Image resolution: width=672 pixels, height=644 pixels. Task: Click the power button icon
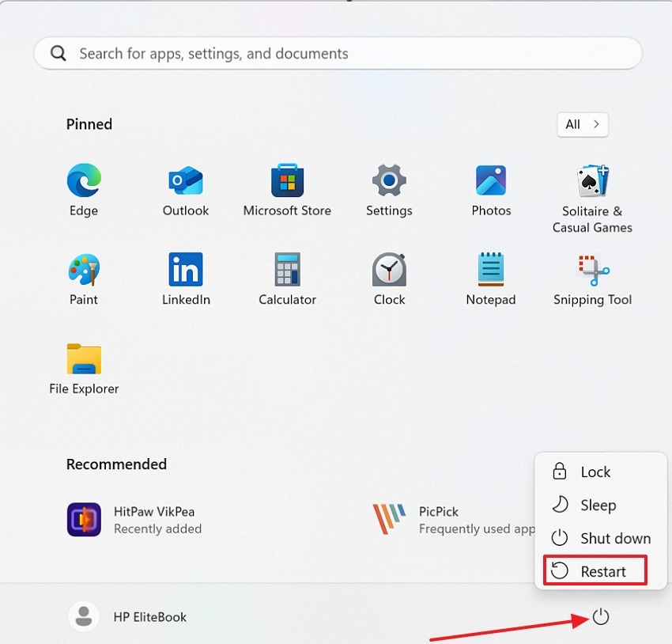(601, 616)
